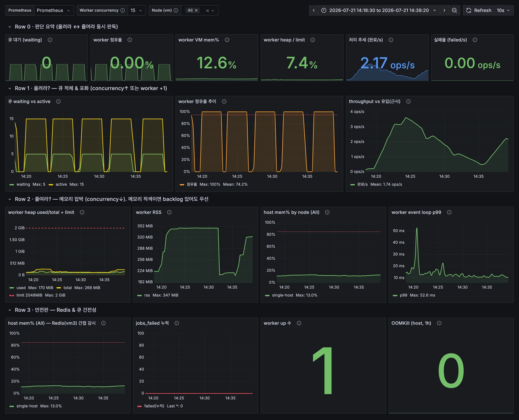The image size is (519, 420).
Task: Toggle the p99 series in legend
Action: click(x=403, y=295)
